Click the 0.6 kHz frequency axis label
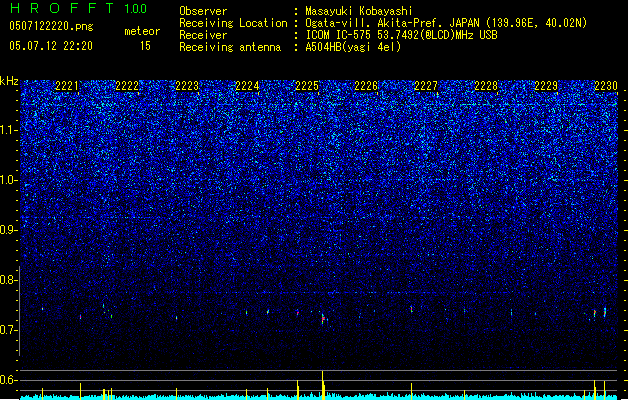Image resolution: width=629 pixels, height=400 pixels. tap(9, 380)
